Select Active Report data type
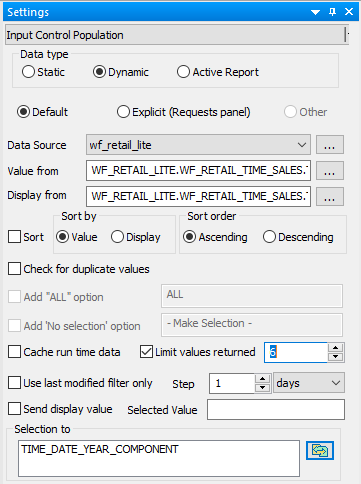 pos(218,72)
